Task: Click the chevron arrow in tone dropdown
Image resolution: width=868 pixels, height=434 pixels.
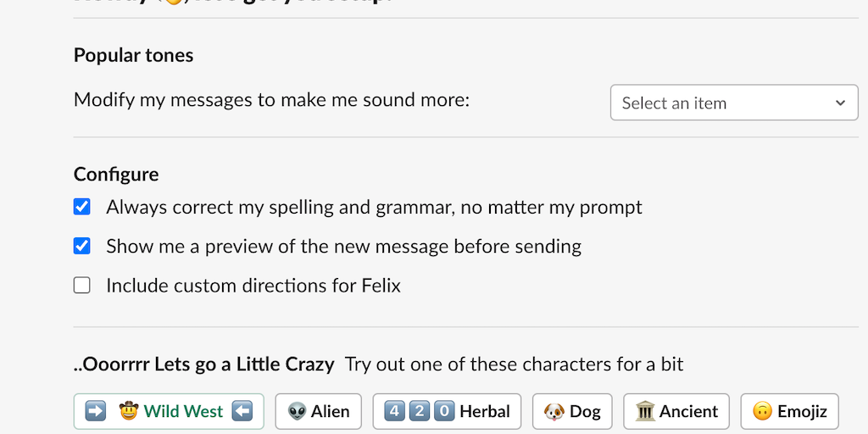Action: [x=840, y=103]
